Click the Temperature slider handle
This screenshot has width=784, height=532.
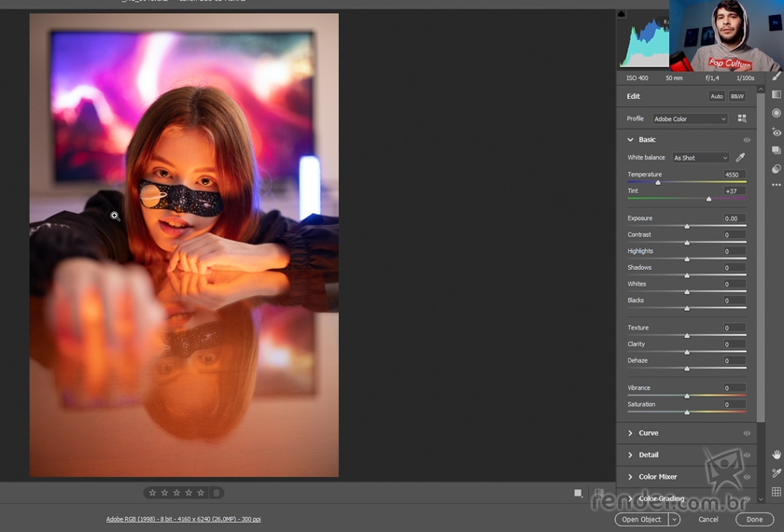coord(658,182)
